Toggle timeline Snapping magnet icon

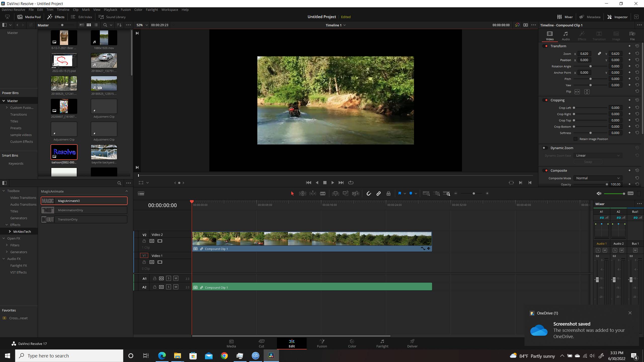369,193
